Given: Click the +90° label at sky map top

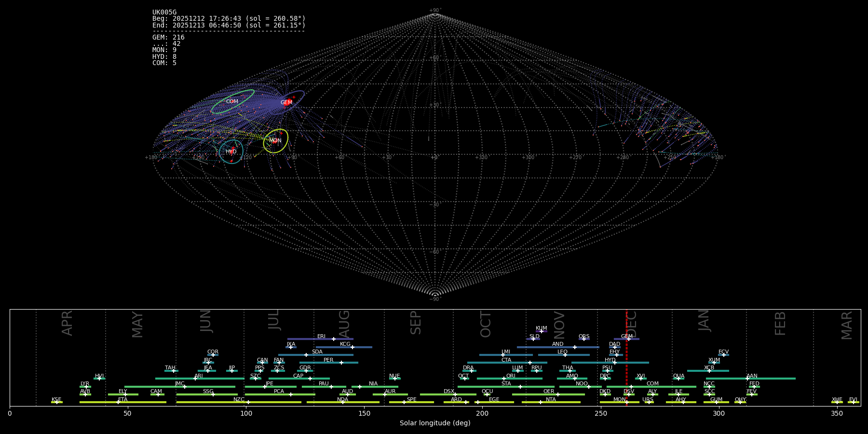Looking at the screenshot, I should (435, 10).
